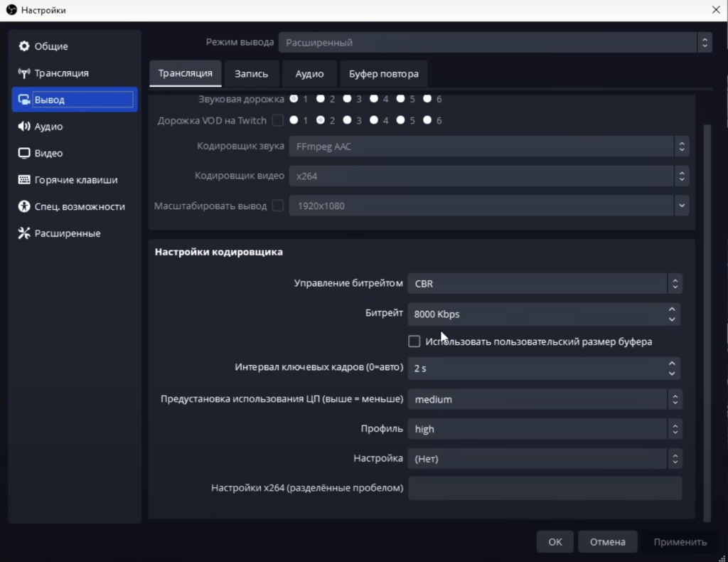Click the antenna icon next to Трансляция
Screen dimensions: 728x562
point(23,73)
